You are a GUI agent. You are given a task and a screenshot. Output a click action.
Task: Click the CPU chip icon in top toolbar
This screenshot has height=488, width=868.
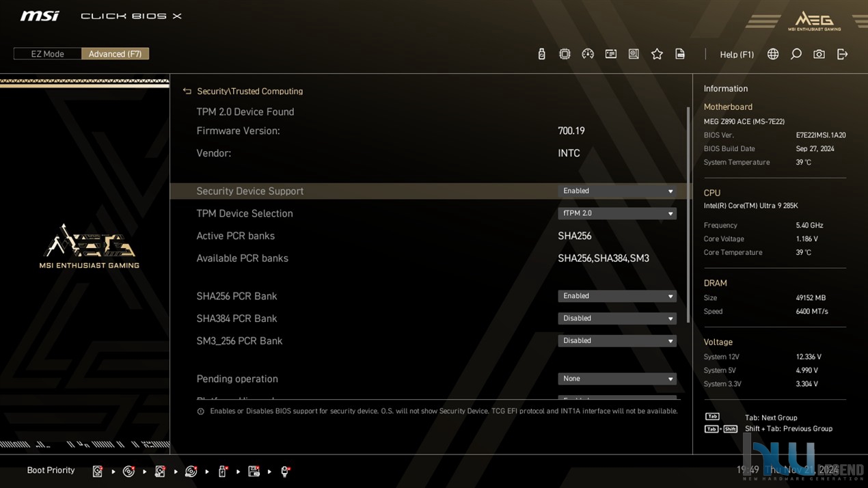click(565, 54)
